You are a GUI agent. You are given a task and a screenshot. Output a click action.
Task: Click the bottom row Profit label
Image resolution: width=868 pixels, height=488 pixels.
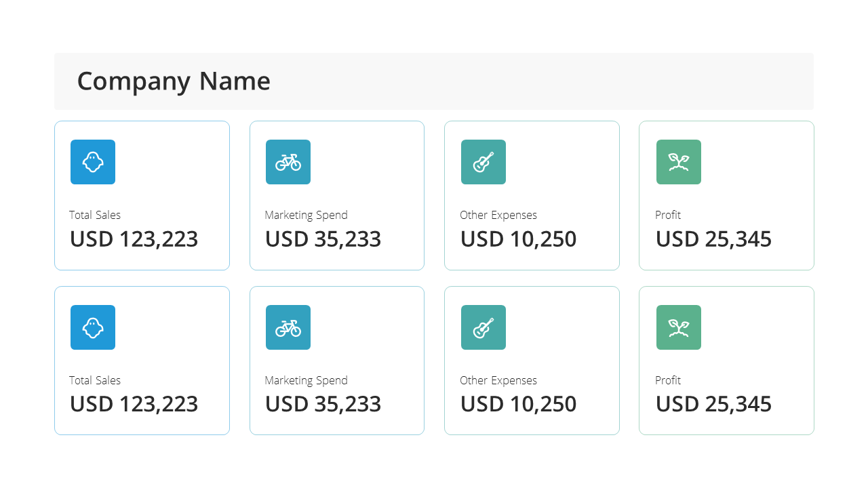668,380
